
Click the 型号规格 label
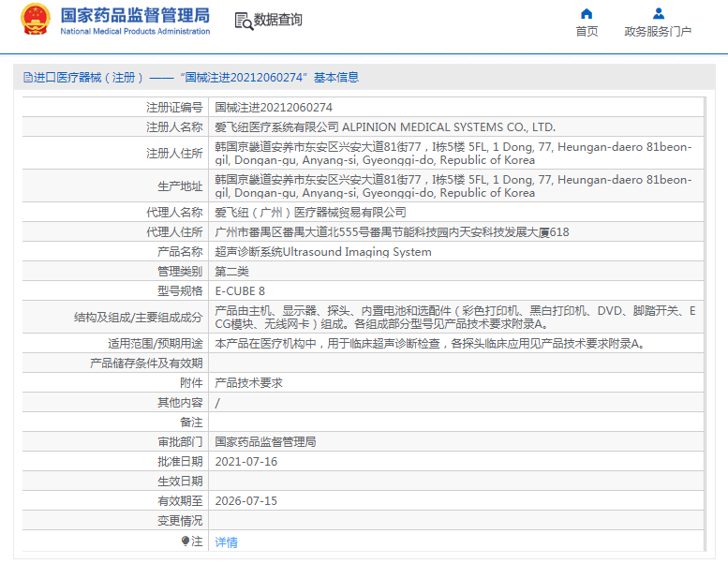180,291
